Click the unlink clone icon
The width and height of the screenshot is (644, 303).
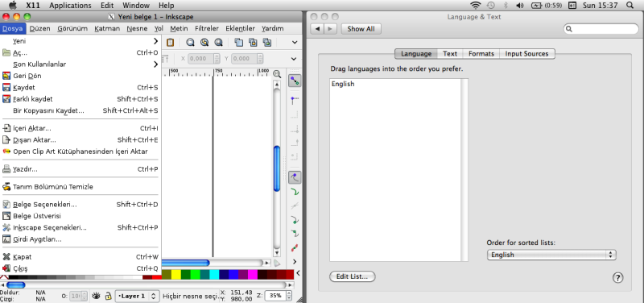coord(267,42)
